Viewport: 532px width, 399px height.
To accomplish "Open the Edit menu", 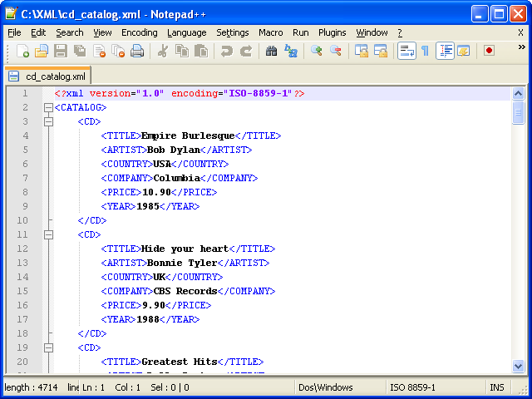I will (x=38, y=32).
